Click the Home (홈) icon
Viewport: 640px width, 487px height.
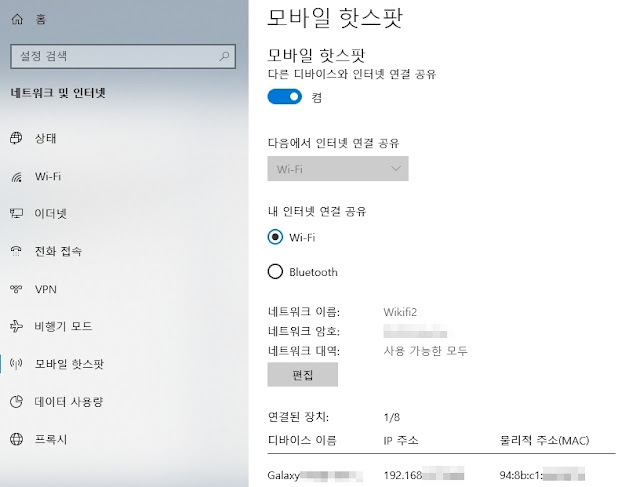coord(17,19)
